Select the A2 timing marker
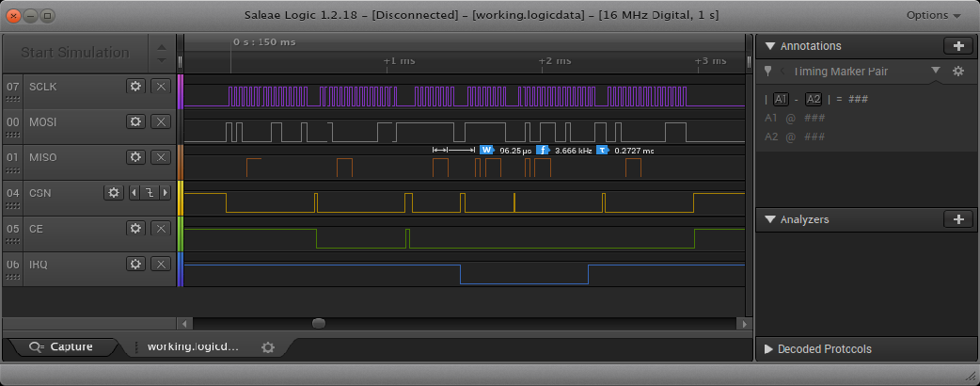Screen dimensions: 980x386 (x=814, y=99)
